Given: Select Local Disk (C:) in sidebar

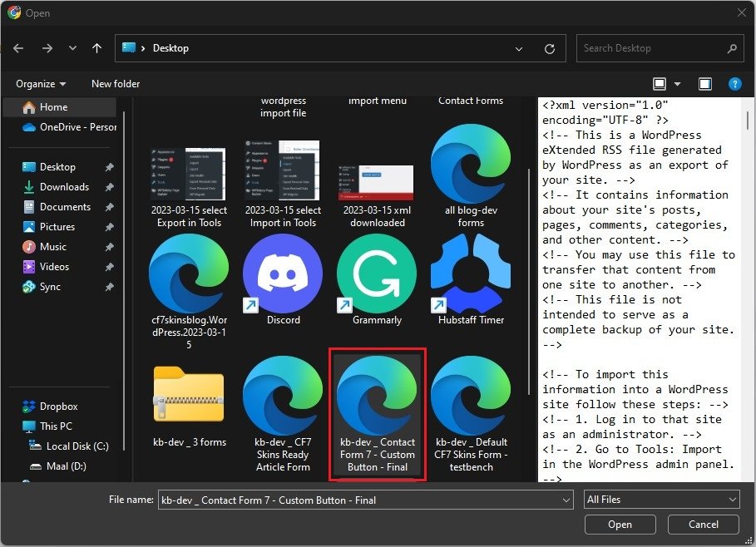Looking at the screenshot, I should pyautogui.click(x=77, y=446).
